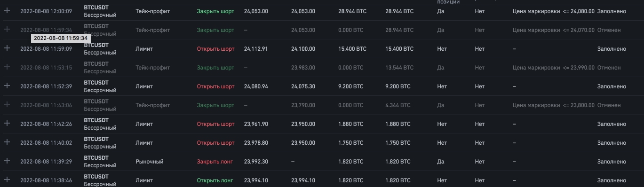Click trigger condition 'Цена маркировки <= 24,080.00'
644x187 pixels.
[554, 11]
